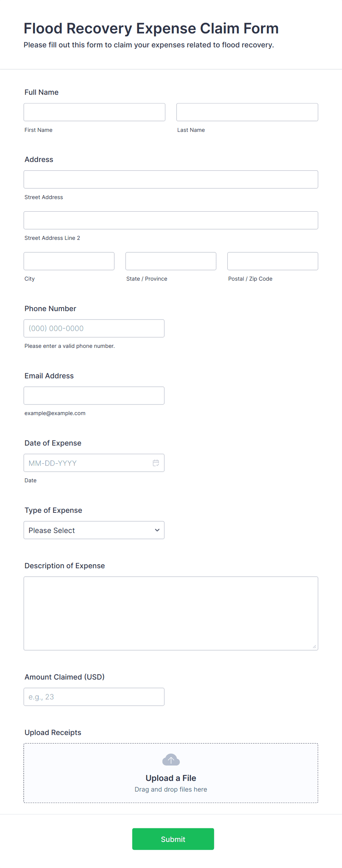This screenshot has width=342, height=868.
Task: Focus the Phone Number field
Action: (x=94, y=328)
